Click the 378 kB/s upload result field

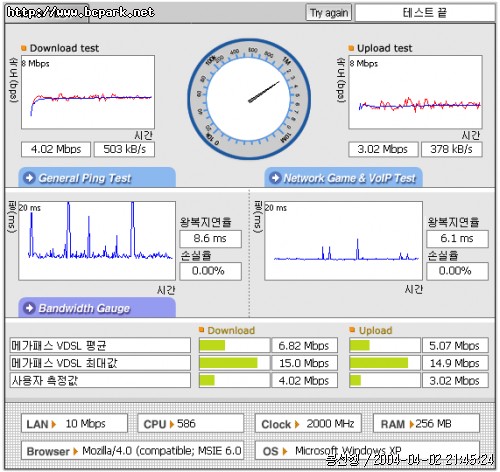click(x=451, y=149)
